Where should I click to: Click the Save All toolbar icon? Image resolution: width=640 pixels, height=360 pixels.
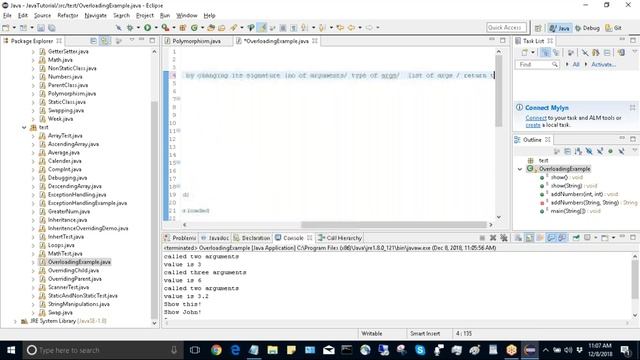[x=52, y=28]
